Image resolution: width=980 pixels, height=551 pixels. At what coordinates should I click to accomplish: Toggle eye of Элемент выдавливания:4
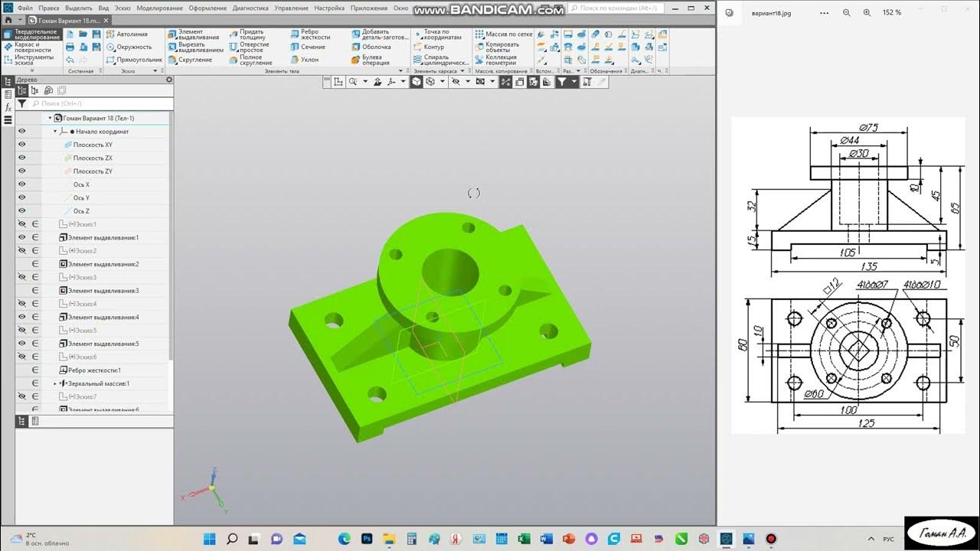click(21, 317)
